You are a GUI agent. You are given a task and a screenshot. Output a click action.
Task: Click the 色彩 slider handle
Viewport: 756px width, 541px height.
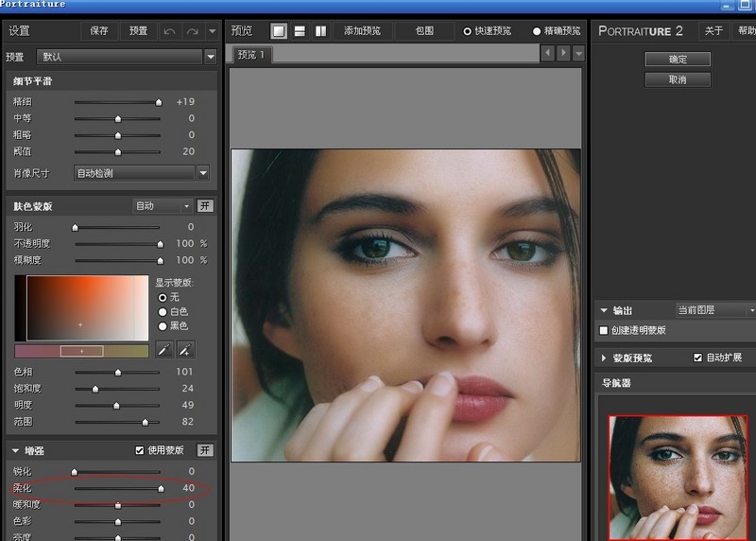[x=117, y=522]
